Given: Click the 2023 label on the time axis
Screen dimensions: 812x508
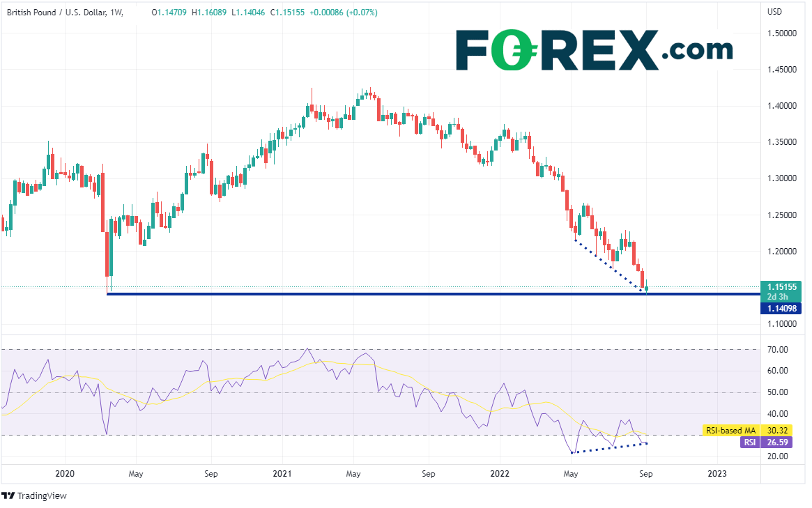Looking at the screenshot, I should pyautogui.click(x=717, y=474).
